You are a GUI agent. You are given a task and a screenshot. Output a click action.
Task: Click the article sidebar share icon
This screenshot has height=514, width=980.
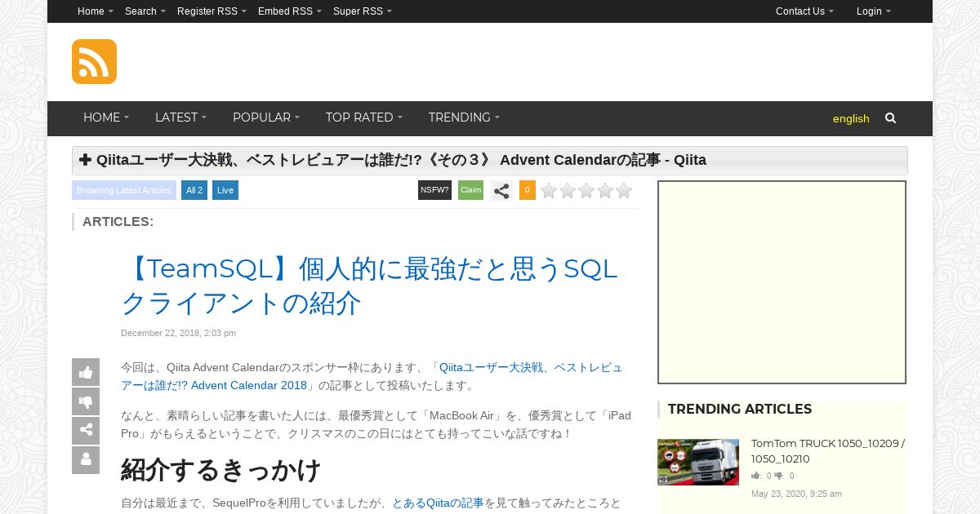tap(86, 431)
